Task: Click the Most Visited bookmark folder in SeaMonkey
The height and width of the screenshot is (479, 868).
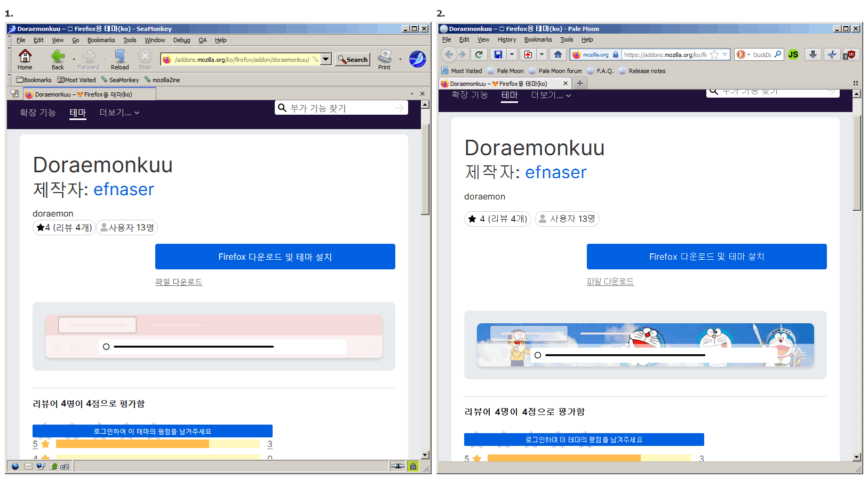Action: tap(77, 80)
